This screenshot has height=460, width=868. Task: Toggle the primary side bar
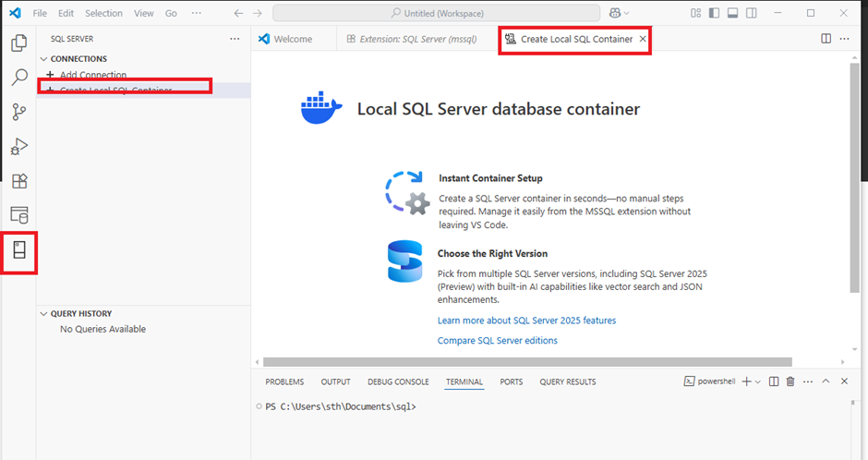tap(714, 13)
